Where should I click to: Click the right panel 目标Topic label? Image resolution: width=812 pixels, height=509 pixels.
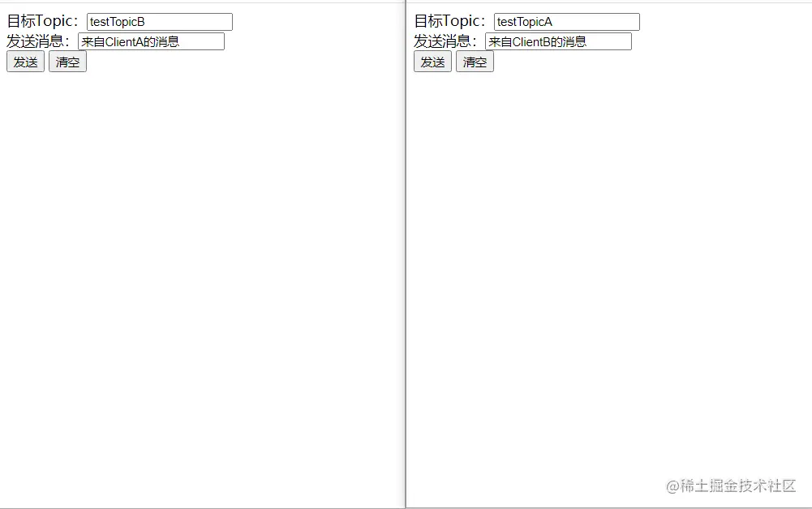(x=449, y=21)
